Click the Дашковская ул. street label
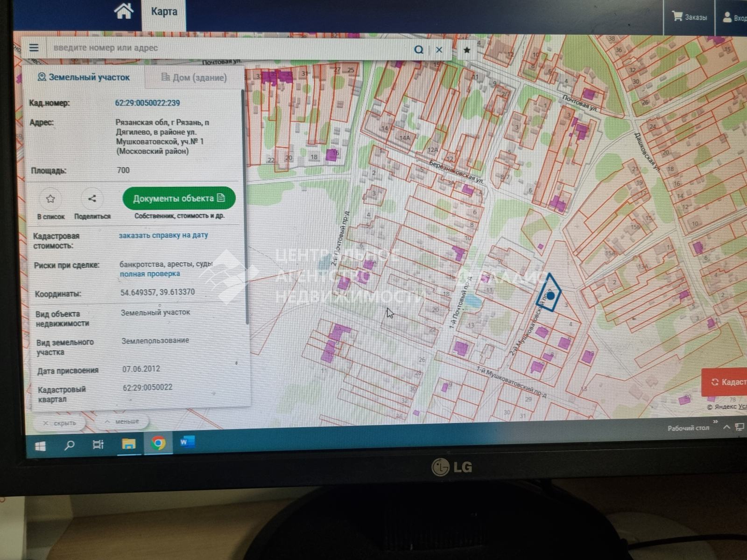Screen dimensions: 747x560 click(x=647, y=152)
